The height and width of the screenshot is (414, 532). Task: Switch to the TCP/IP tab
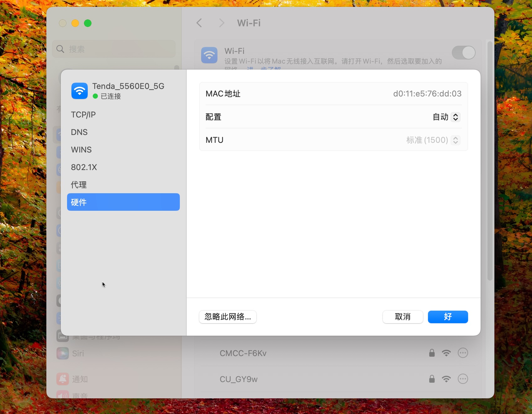coord(83,115)
